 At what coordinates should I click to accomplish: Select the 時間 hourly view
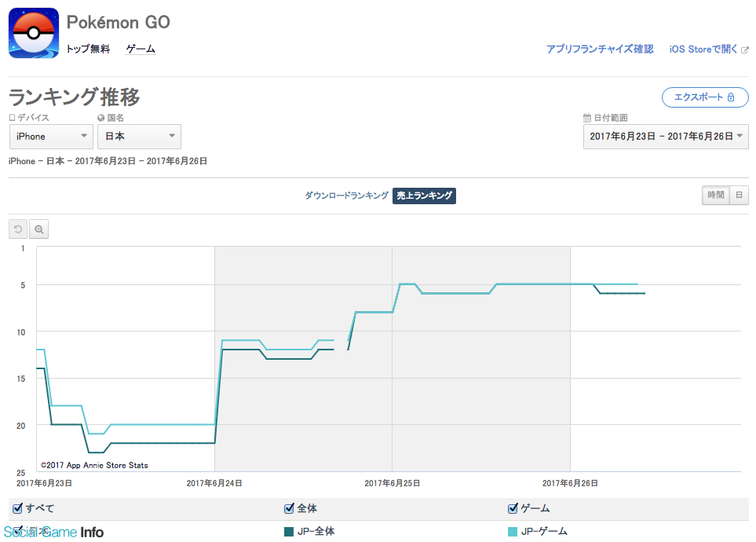coord(716,195)
